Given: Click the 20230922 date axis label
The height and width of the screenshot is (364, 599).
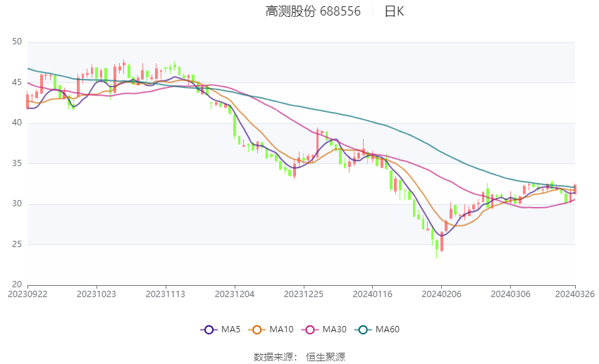Looking at the screenshot, I should click(x=27, y=294).
